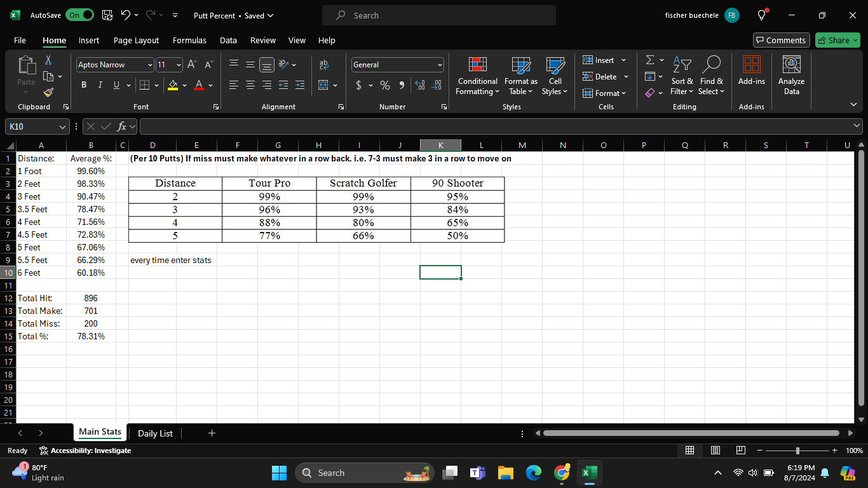Open Fill Color dropdown arrow

184,85
